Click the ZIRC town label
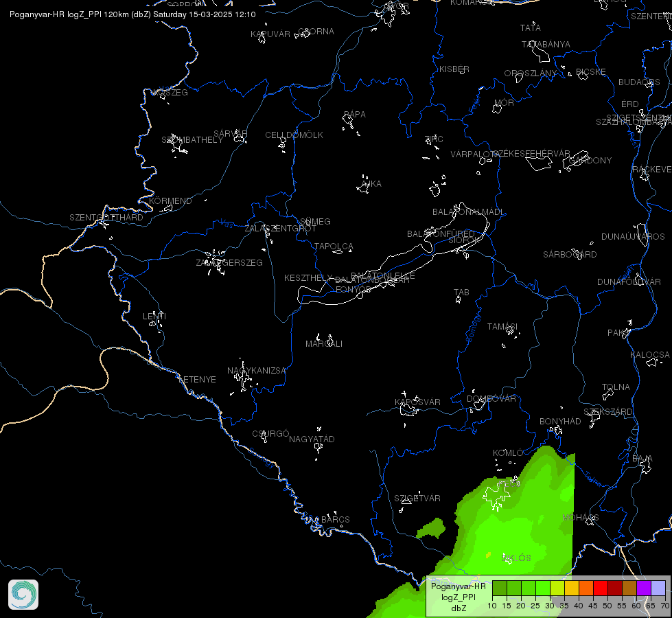The image size is (672, 618). [x=434, y=139]
